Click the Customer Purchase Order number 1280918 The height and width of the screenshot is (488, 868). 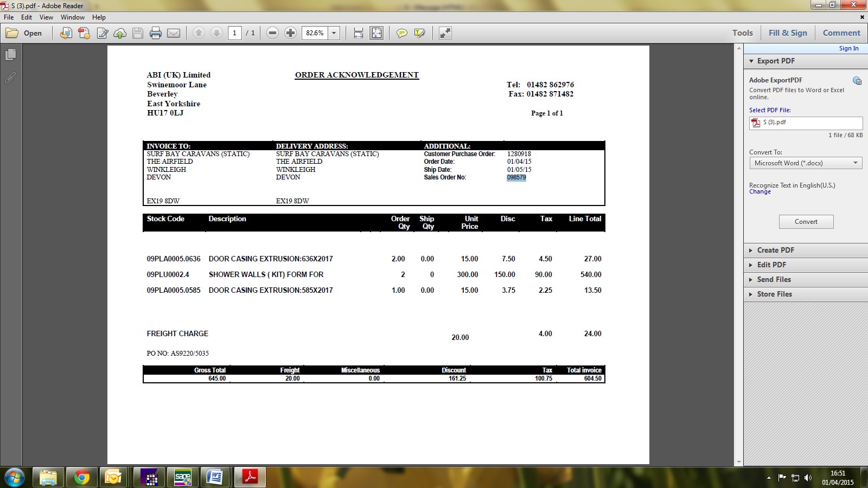click(519, 154)
